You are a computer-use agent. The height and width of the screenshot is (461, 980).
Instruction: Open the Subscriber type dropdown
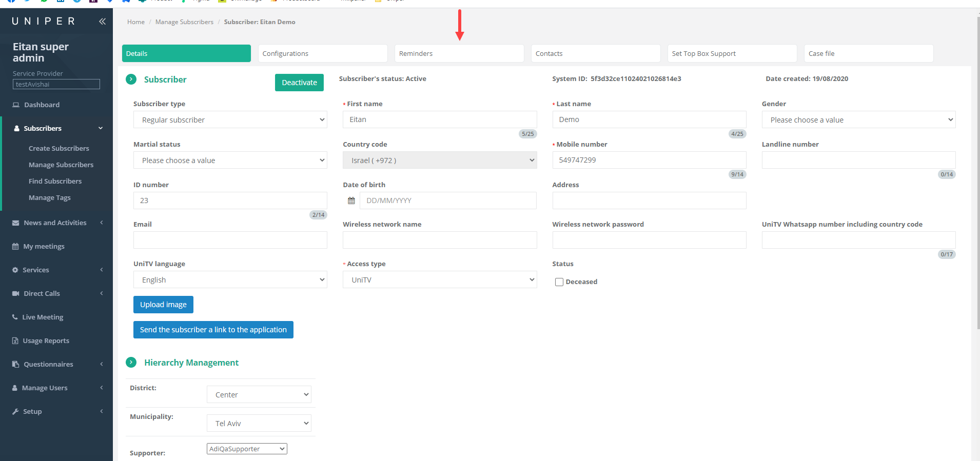[x=230, y=120]
